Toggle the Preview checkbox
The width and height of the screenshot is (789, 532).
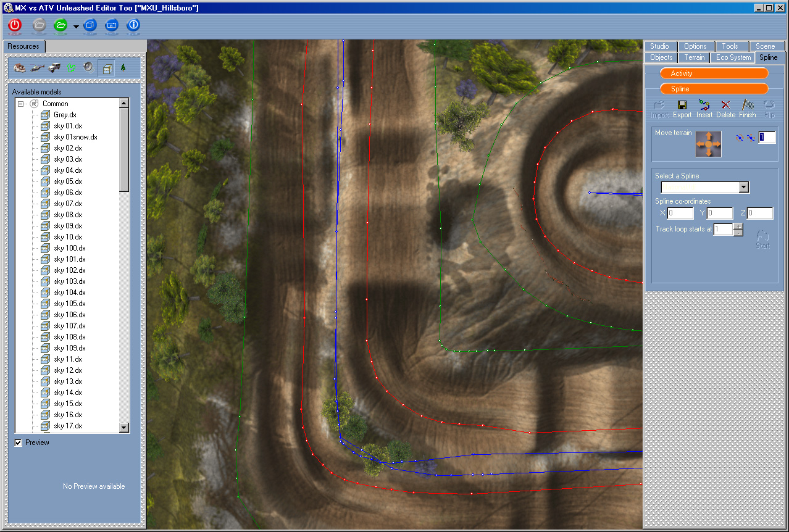tap(19, 443)
